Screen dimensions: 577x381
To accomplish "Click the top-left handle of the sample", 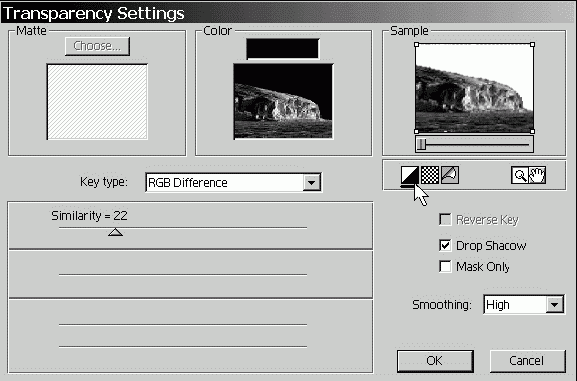I will pos(417,45).
